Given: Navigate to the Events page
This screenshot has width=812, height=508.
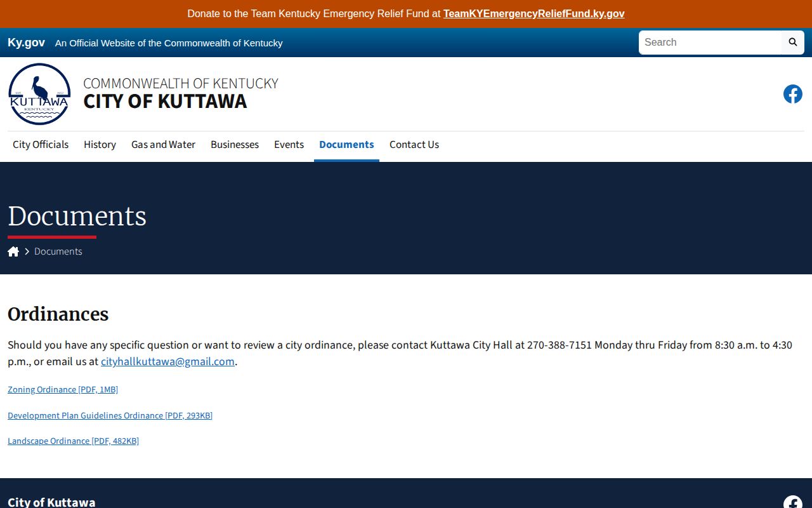Looking at the screenshot, I should pos(289,145).
